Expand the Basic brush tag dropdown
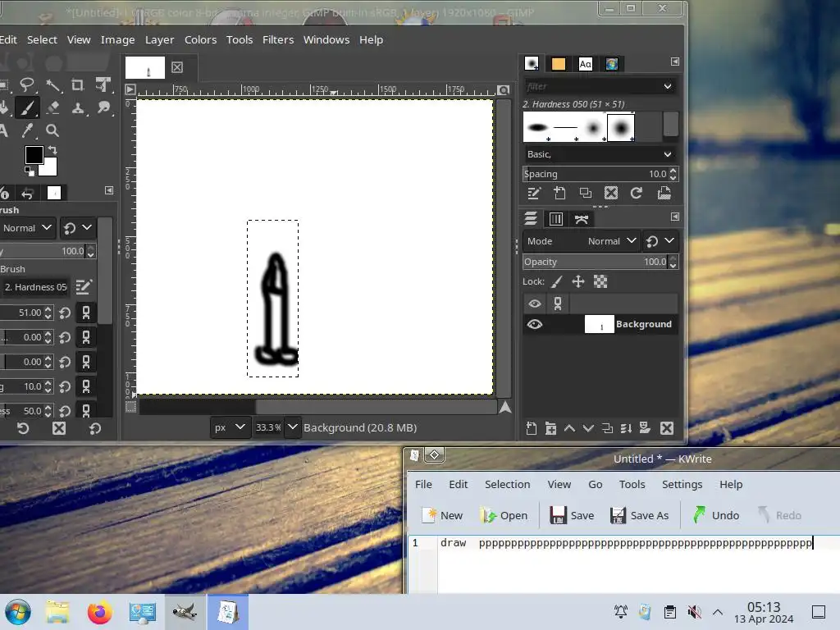The width and height of the screenshot is (840, 630). 599,154
